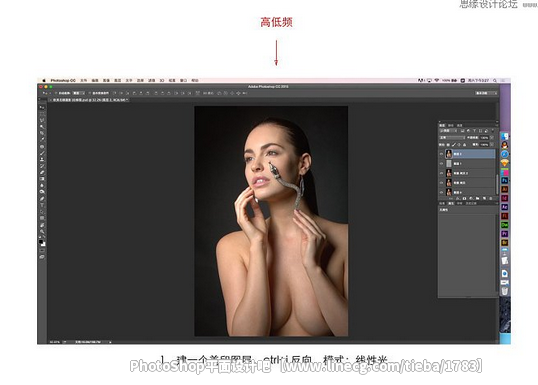This screenshot has height=385, width=538.
Task: Select the History Brush tool
Action: click(42, 166)
